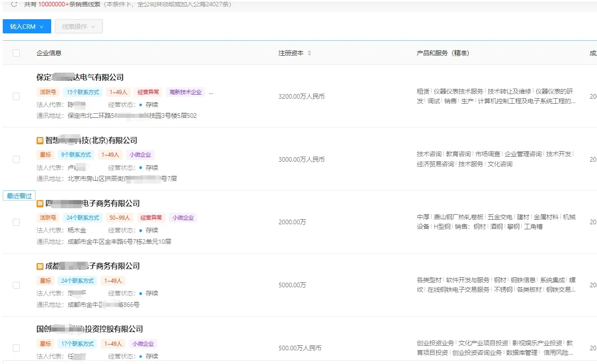The height and width of the screenshot is (364, 597).
Task: Click the 新 badge beside 智想 company name
Action: coord(40,140)
